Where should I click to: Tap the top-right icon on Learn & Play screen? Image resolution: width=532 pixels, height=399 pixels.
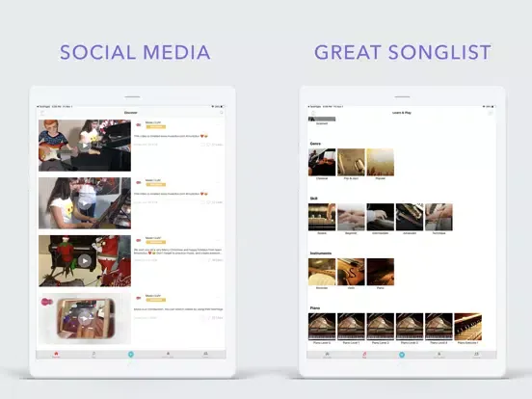pyautogui.click(x=491, y=113)
